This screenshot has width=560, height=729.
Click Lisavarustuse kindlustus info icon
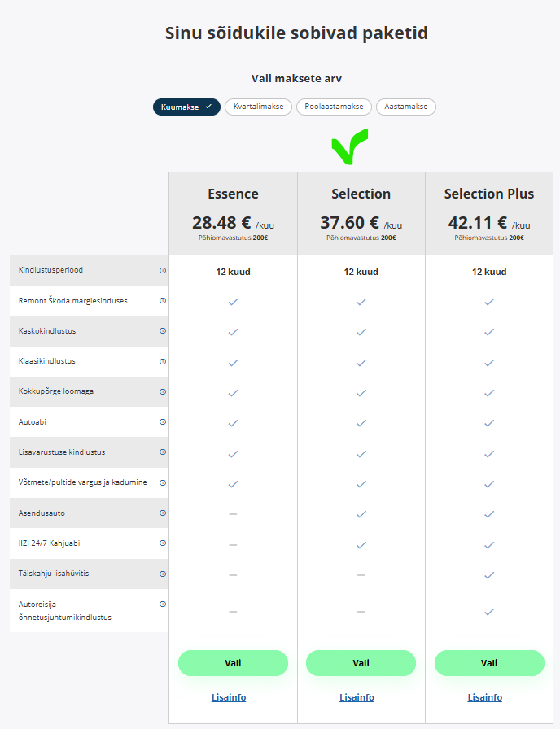coord(163,452)
